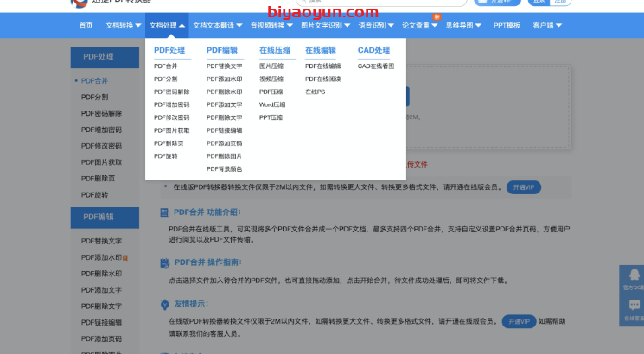Choose PDF删除页 in the dropdown menu

pos(169,143)
